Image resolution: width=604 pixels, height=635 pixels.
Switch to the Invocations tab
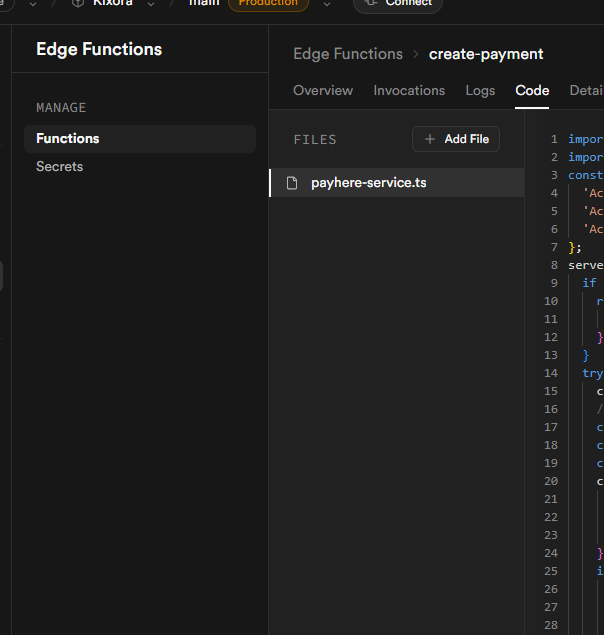coord(409,90)
